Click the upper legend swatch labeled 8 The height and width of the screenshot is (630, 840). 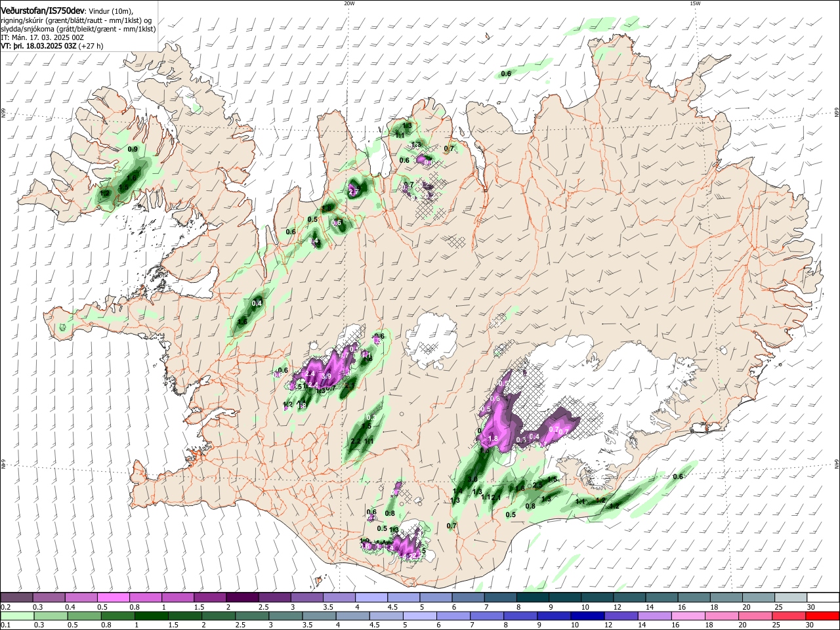coord(532,598)
